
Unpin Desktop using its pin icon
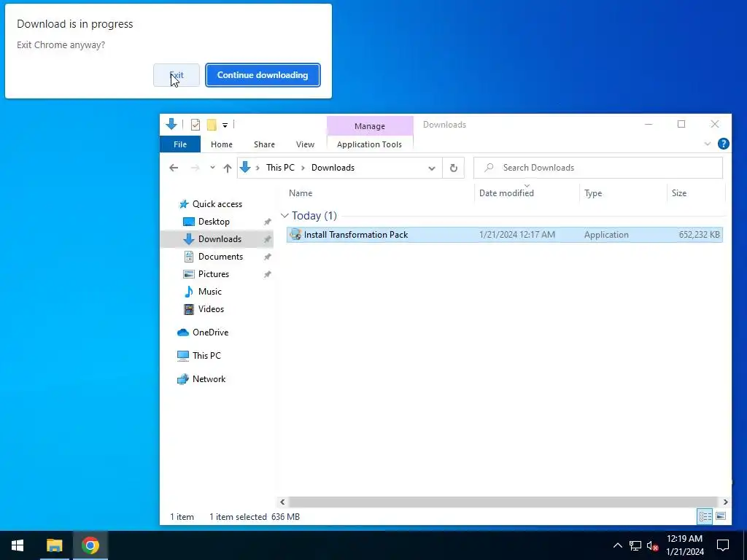[x=267, y=222]
